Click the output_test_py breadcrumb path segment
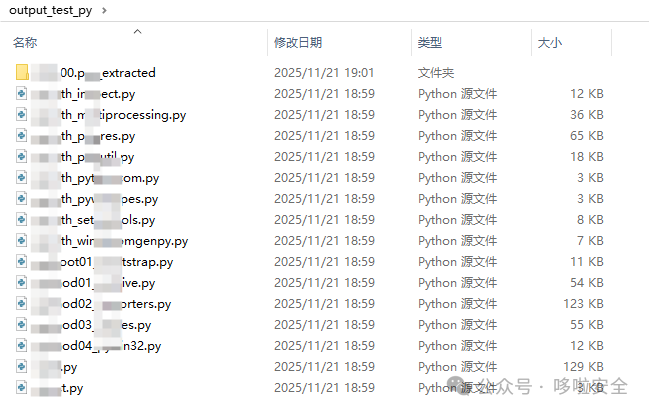The width and height of the screenshot is (649, 413). tap(50, 10)
